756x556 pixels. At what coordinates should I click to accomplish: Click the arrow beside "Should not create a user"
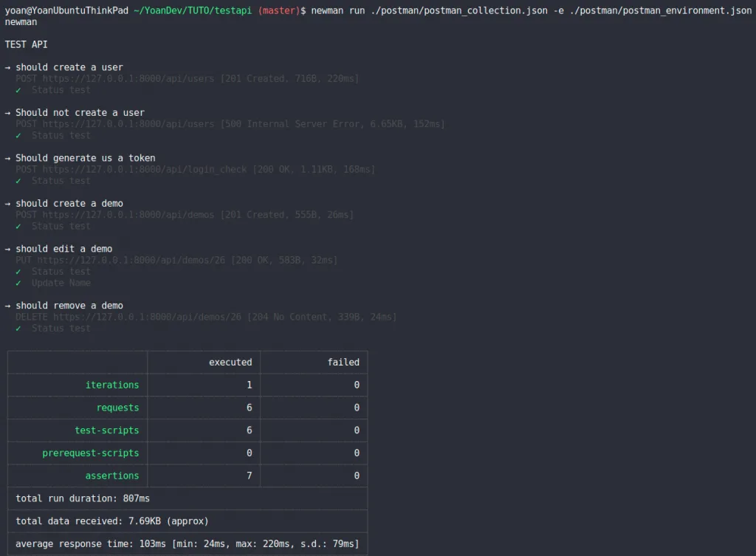point(7,113)
